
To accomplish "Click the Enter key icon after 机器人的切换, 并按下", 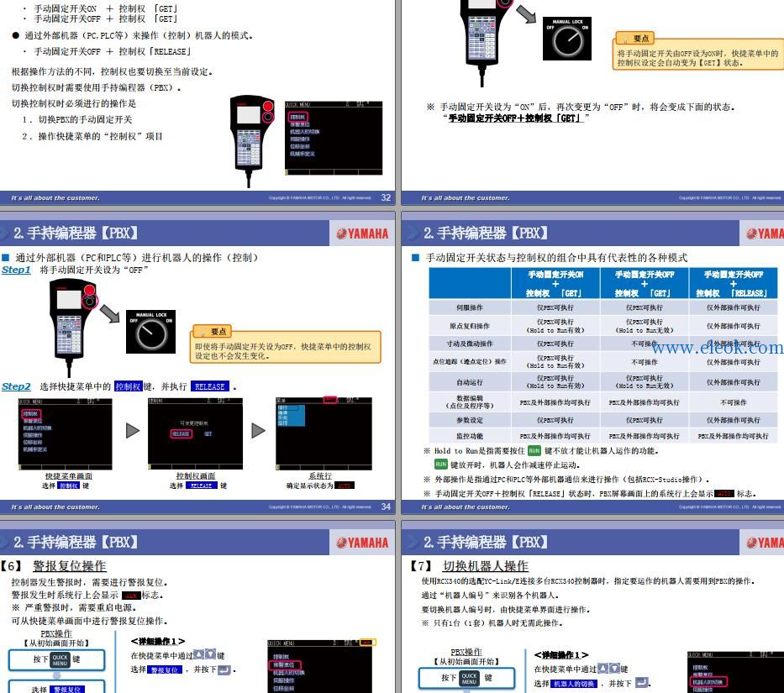I will pos(641,682).
